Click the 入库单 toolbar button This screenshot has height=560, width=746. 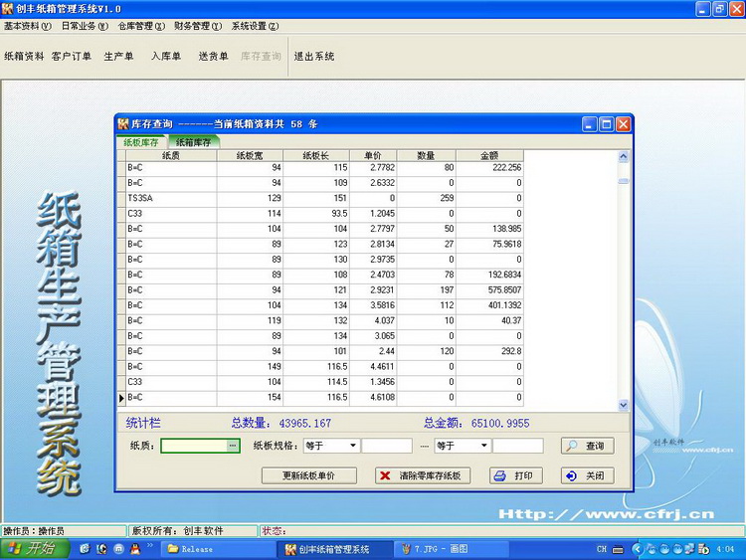click(x=166, y=57)
